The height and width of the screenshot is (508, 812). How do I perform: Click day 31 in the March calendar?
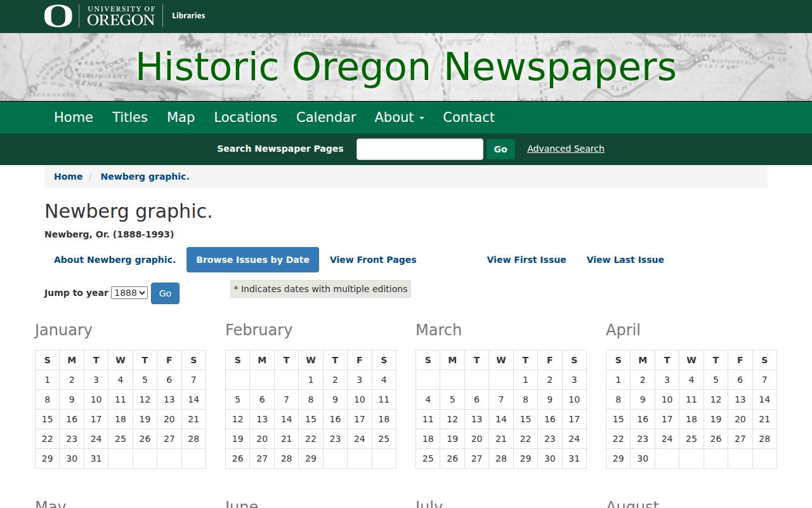[574, 458]
